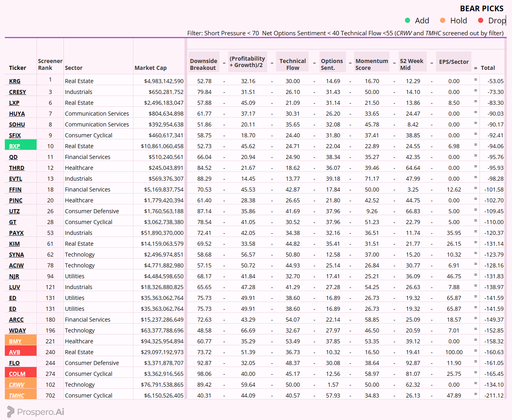The height and width of the screenshot is (420, 512).
Task: Open the CRESY ticker link
Action: click(17, 92)
